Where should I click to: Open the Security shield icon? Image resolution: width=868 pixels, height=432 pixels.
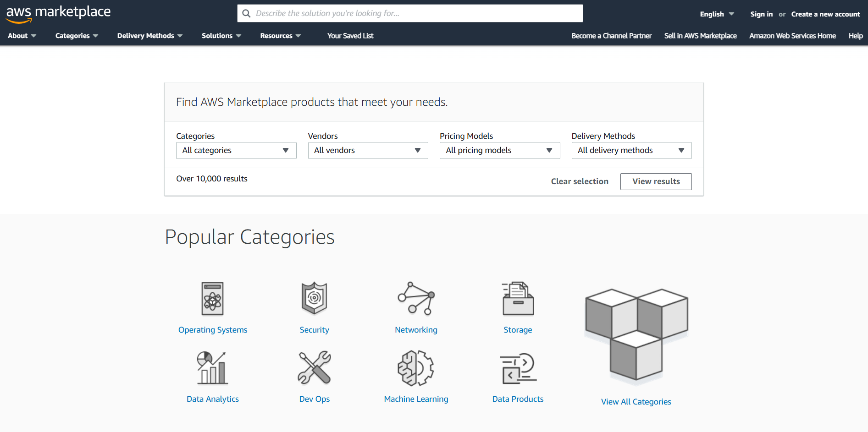314,298
